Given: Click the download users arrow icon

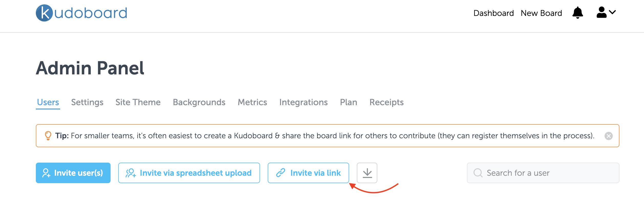Looking at the screenshot, I should pyautogui.click(x=367, y=173).
